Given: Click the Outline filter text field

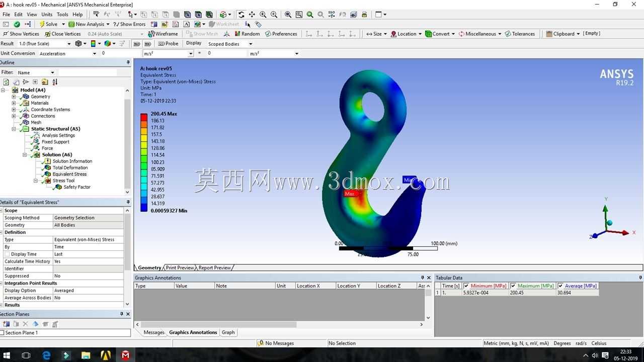Looking at the screenshot, I should pos(88,72).
